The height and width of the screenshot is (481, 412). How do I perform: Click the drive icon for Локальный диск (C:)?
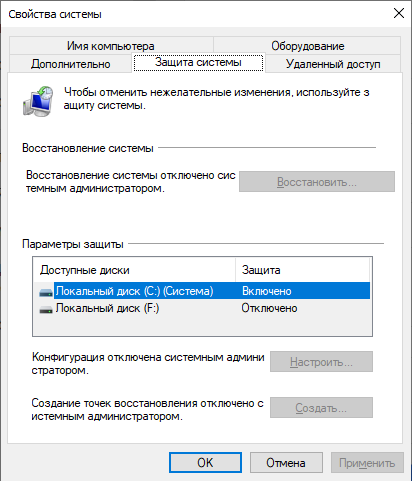click(46, 292)
